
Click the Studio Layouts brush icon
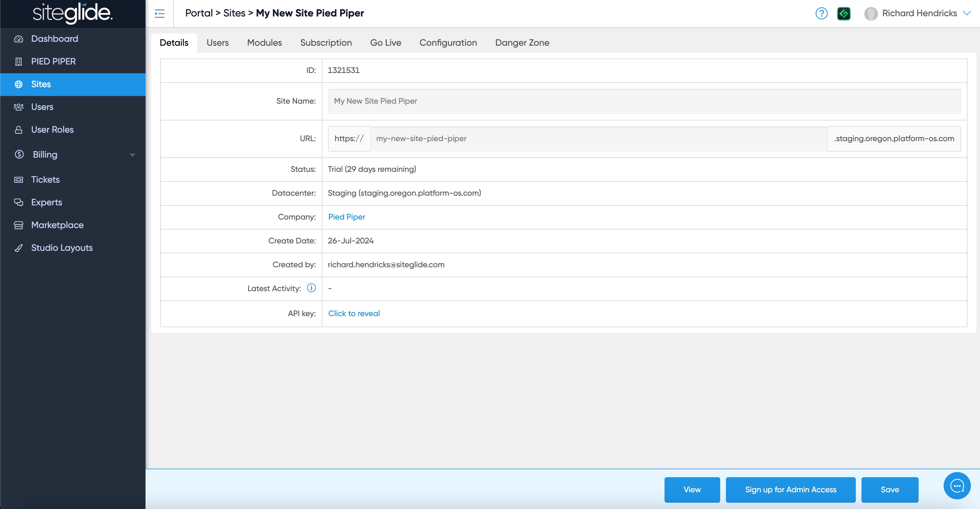[19, 248]
